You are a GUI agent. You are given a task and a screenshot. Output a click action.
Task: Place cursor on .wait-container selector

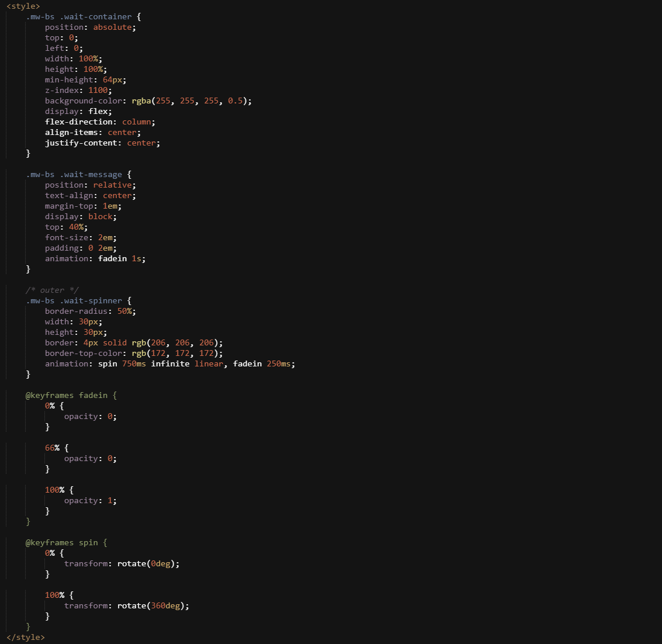pos(95,16)
